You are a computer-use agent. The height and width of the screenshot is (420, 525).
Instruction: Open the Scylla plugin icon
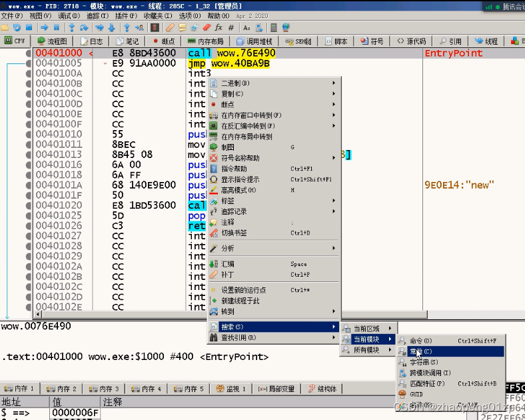point(155,27)
